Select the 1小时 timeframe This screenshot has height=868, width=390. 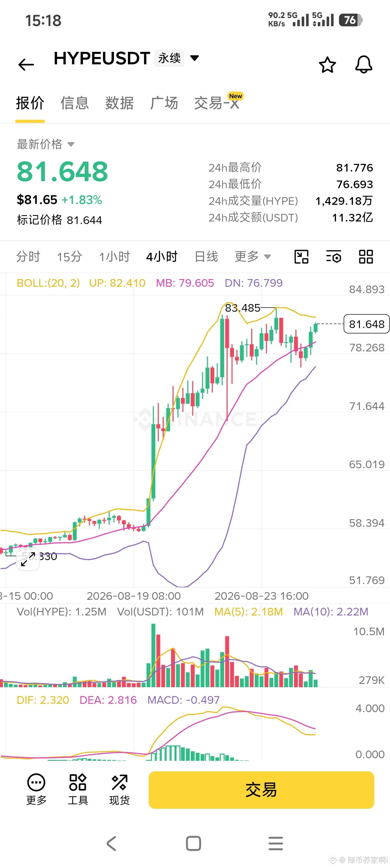(114, 257)
